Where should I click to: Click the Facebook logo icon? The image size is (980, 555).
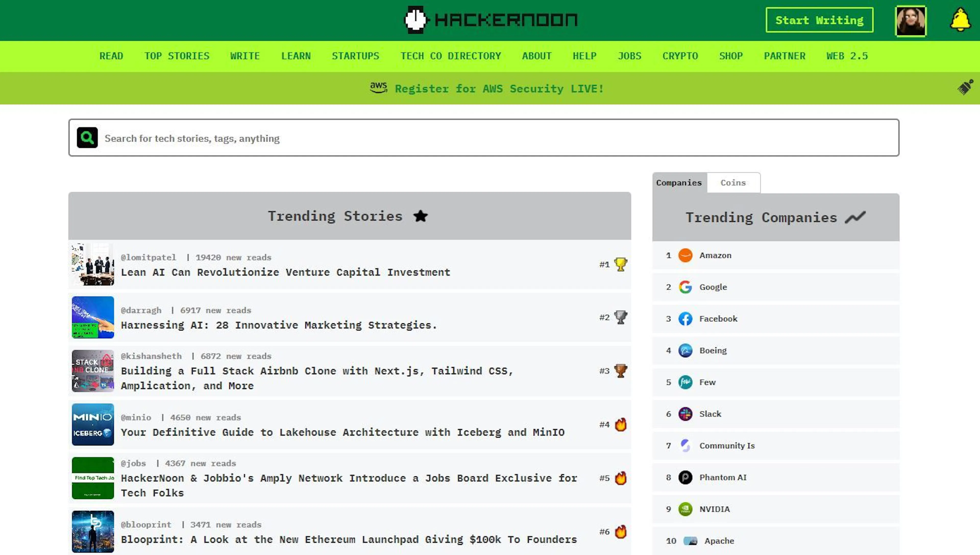click(685, 319)
